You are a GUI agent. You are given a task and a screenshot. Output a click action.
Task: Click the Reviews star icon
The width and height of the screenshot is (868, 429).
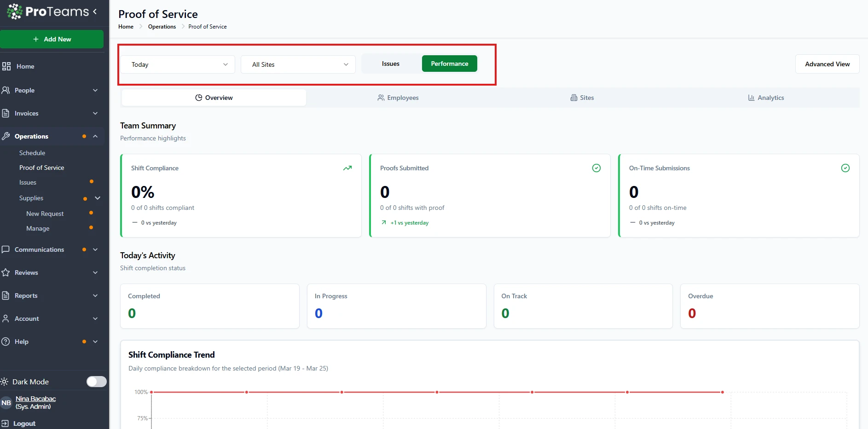pos(6,272)
